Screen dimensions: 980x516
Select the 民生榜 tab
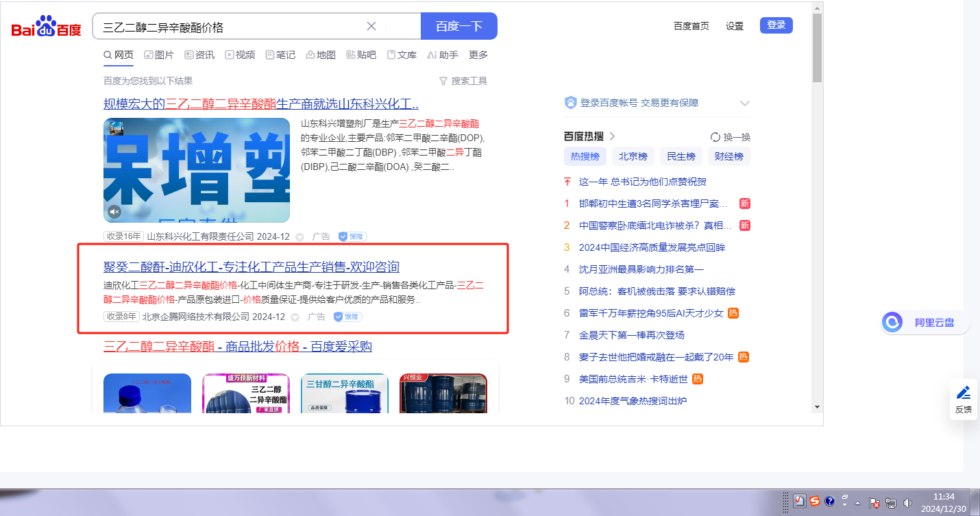[681, 156]
